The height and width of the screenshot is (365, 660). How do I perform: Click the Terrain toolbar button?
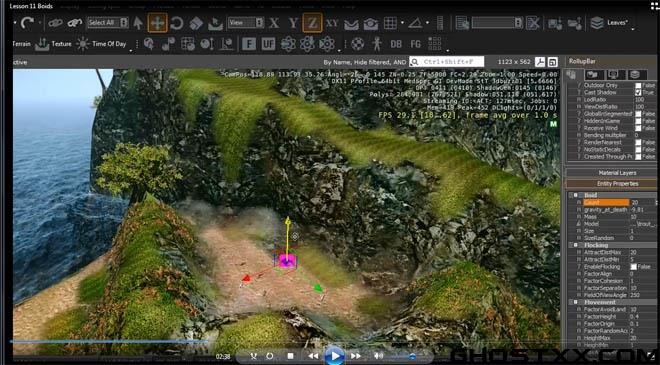point(22,44)
